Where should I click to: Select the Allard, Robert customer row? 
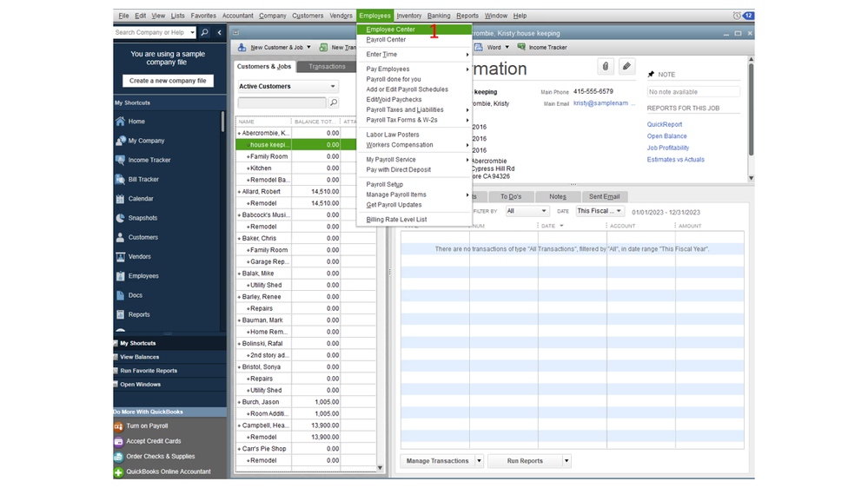(x=306, y=191)
